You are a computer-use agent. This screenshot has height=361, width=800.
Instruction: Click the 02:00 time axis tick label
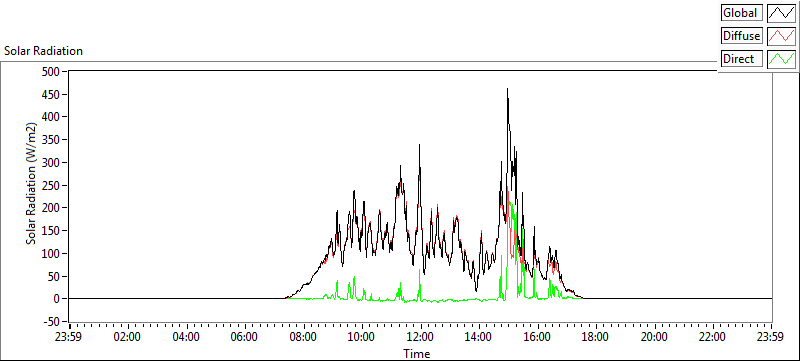pyautogui.click(x=128, y=337)
